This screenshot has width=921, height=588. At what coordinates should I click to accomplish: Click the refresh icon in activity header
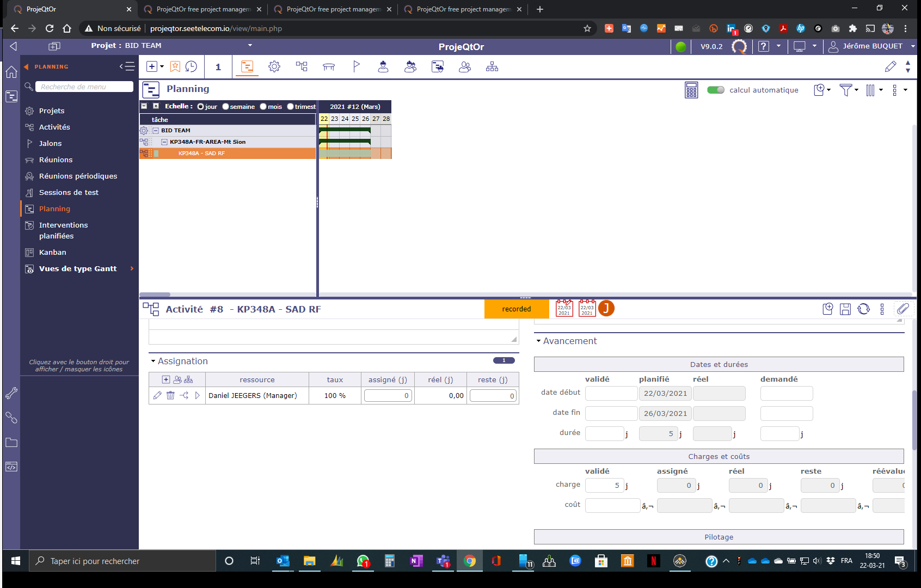pos(863,309)
